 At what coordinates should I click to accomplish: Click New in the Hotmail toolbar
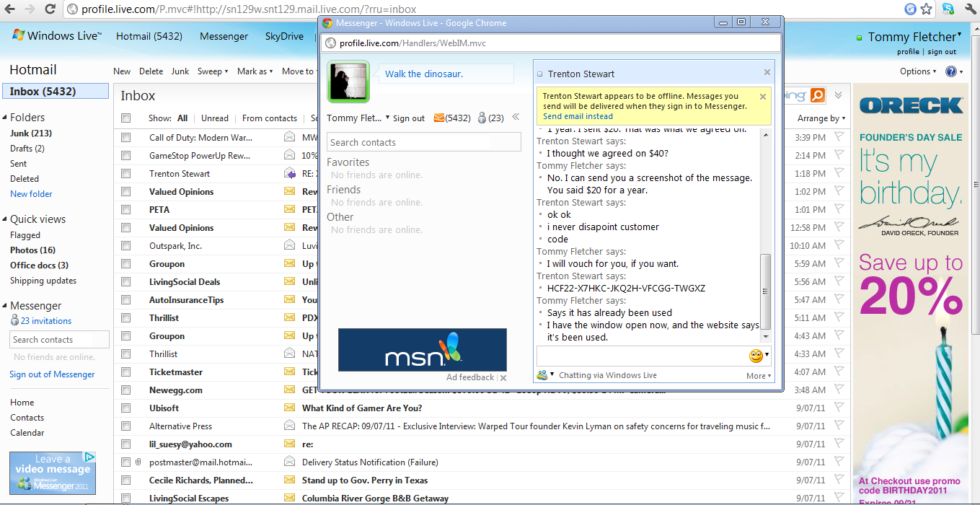122,71
